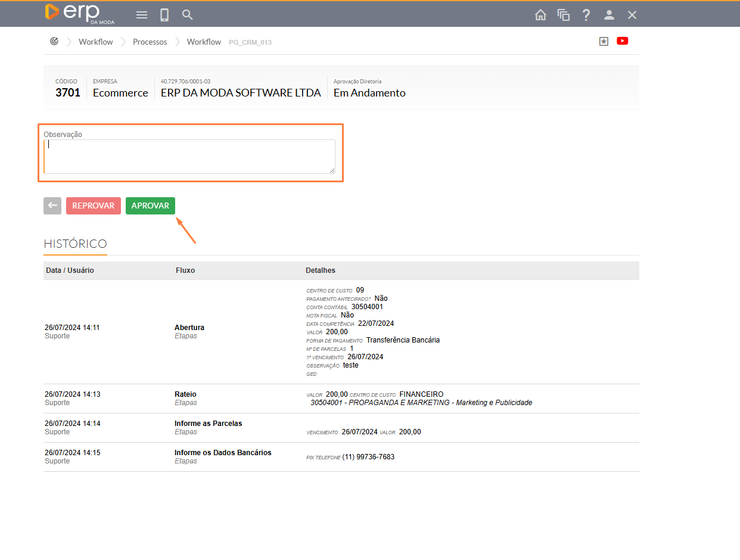This screenshot has width=740, height=560.
Task: Open Processos breadcrumb item
Action: point(150,42)
